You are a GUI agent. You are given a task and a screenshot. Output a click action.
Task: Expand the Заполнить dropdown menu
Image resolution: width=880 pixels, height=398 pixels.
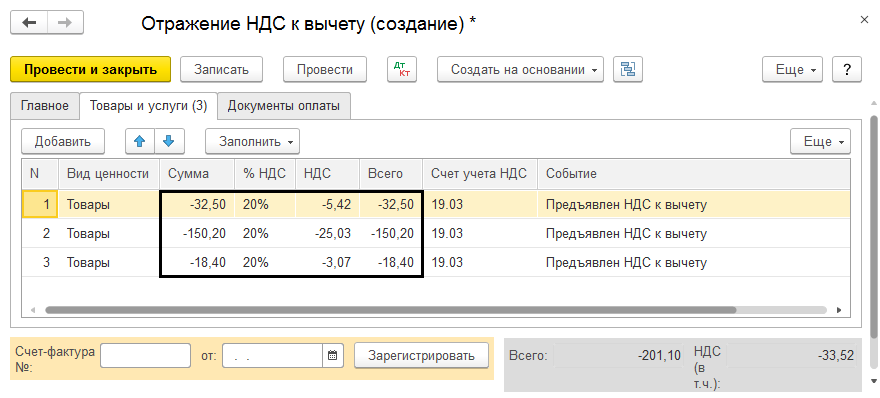tap(253, 141)
